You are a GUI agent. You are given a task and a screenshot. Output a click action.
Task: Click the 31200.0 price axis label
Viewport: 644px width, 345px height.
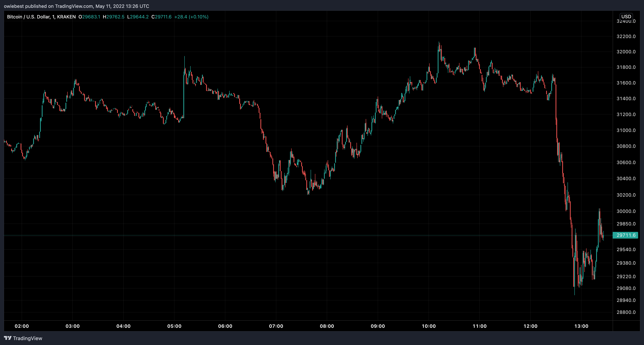click(x=626, y=114)
